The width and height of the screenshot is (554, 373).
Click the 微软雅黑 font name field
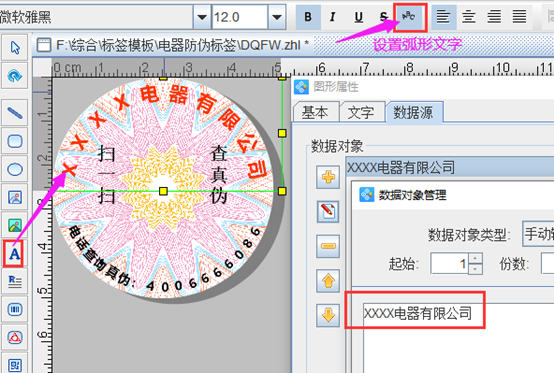[x=96, y=17]
